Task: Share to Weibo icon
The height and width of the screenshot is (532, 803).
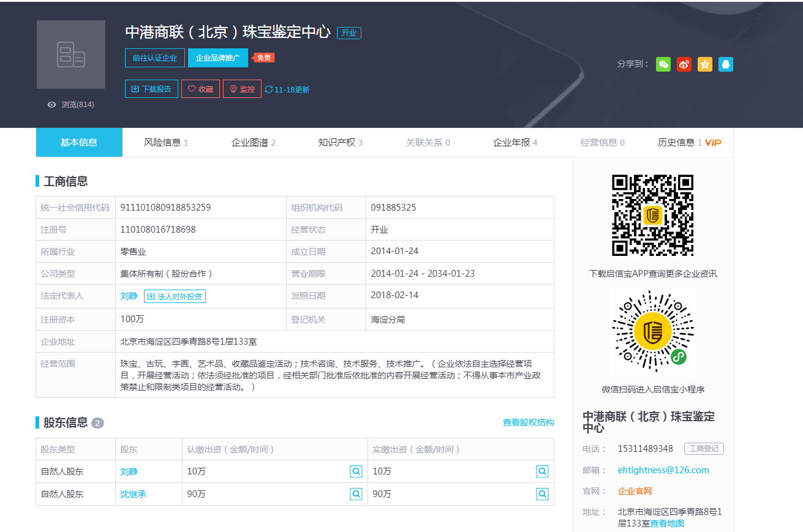Action: click(x=684, y=64)
